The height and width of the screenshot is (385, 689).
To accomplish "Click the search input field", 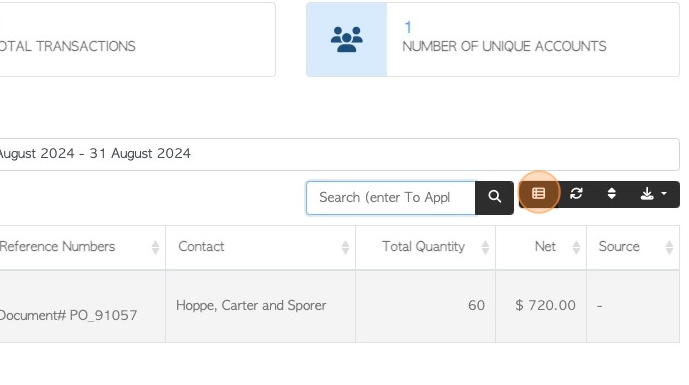I will pyautogui.click(x=391, y=198).
